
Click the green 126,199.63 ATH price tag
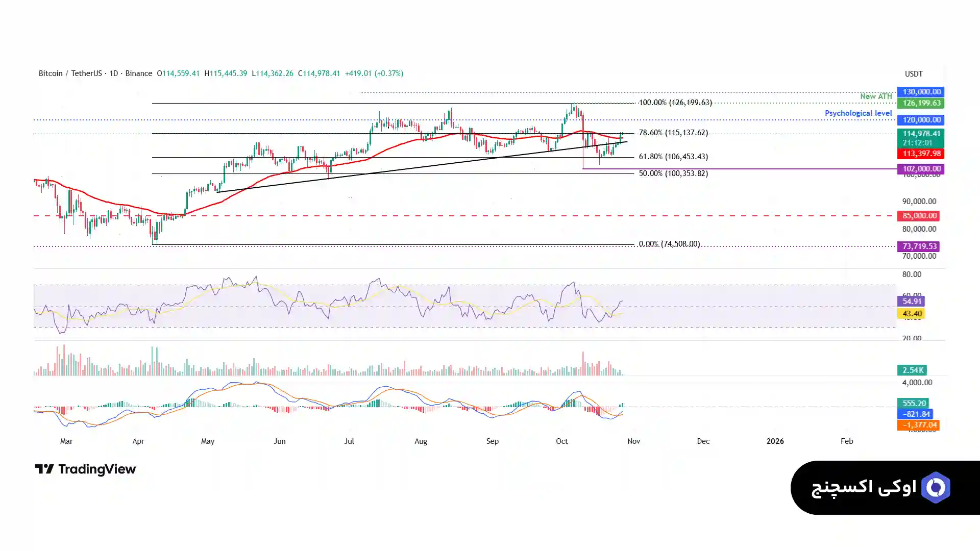pyautogui.click(x=921, y=103)
